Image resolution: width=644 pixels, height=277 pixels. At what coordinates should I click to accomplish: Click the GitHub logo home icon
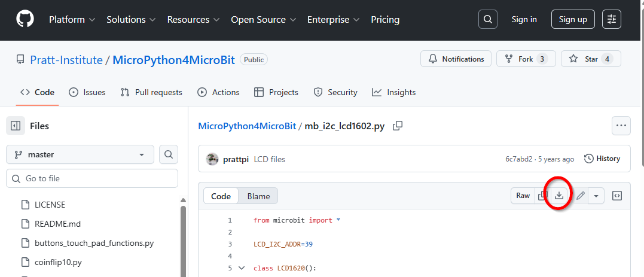[25, 20]
